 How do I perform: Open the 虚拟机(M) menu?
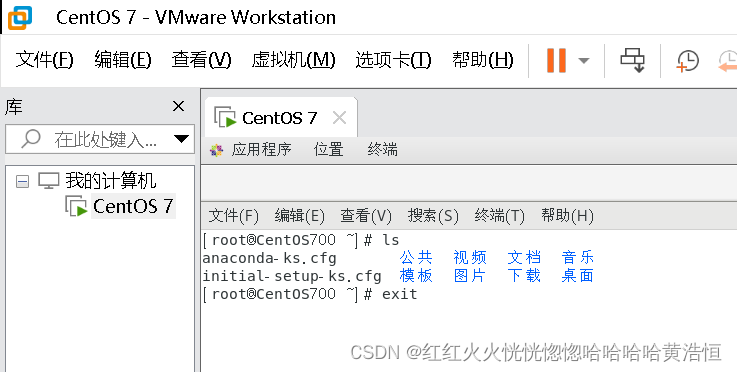(293, 60)
